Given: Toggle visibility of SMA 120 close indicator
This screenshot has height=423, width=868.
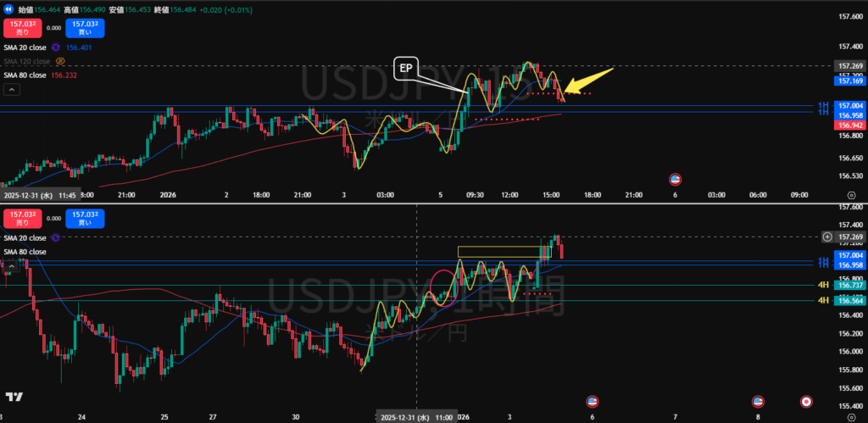Looking at the screenshot, I should tap(60, 61).
